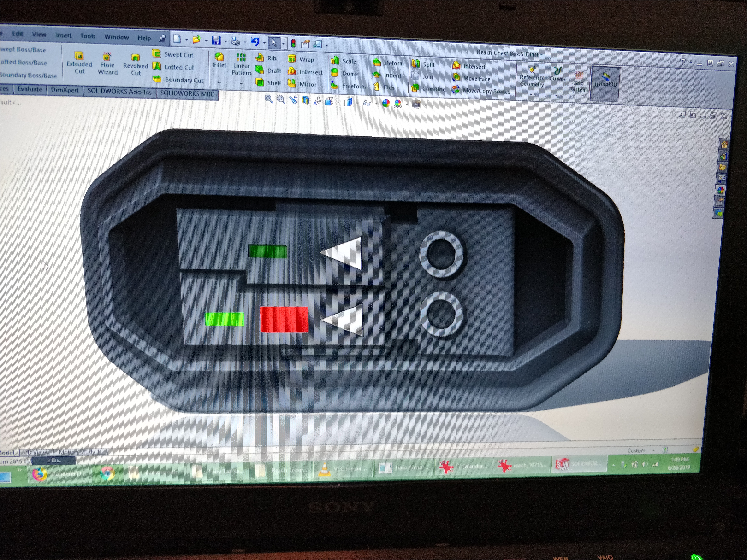Open the Edit menu
This screenshot has width=747, height=560.
(18, 33)
